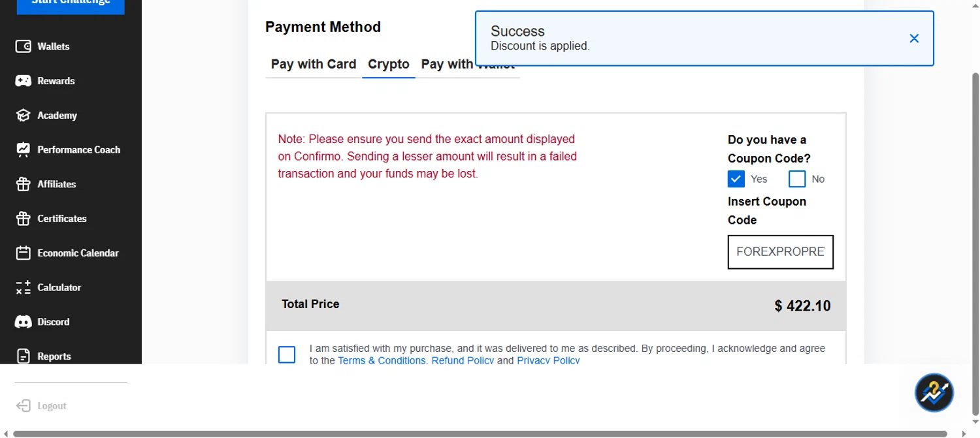
Task: Open the floating help chart widget
Action: point(934,392)
